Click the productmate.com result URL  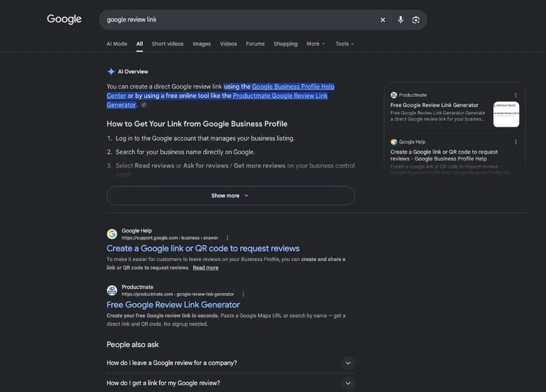pos(178,294)
